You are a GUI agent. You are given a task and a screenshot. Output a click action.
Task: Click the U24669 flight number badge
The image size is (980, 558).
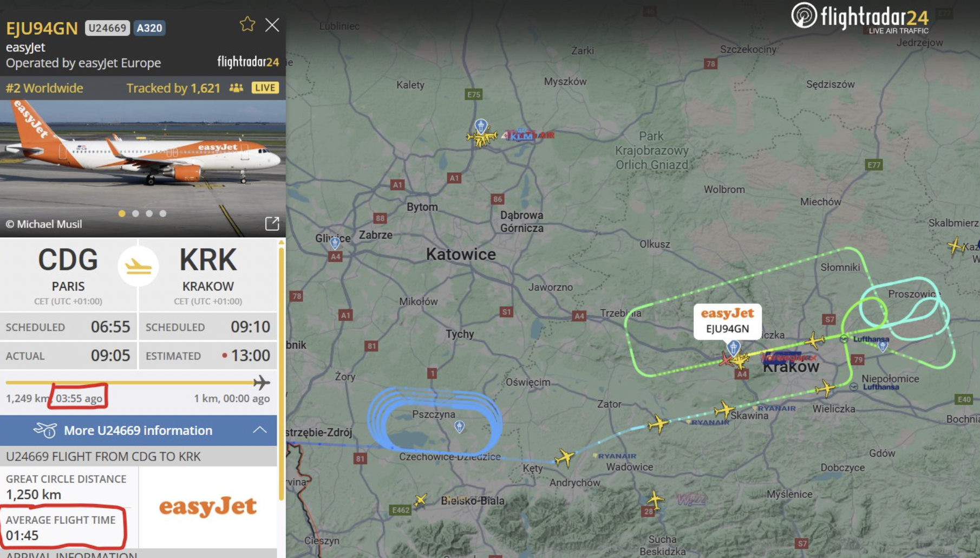(x=107, y=28)
